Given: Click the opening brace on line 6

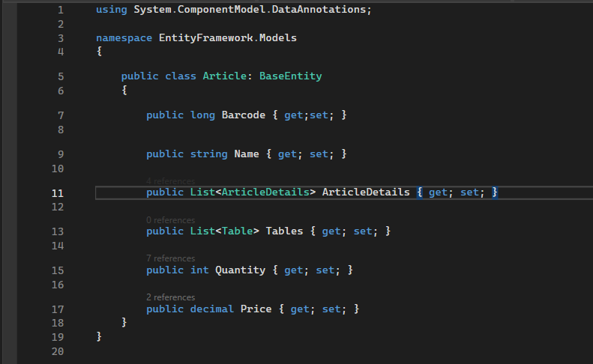Looking at the screenshot, I should tap(124, 90).
